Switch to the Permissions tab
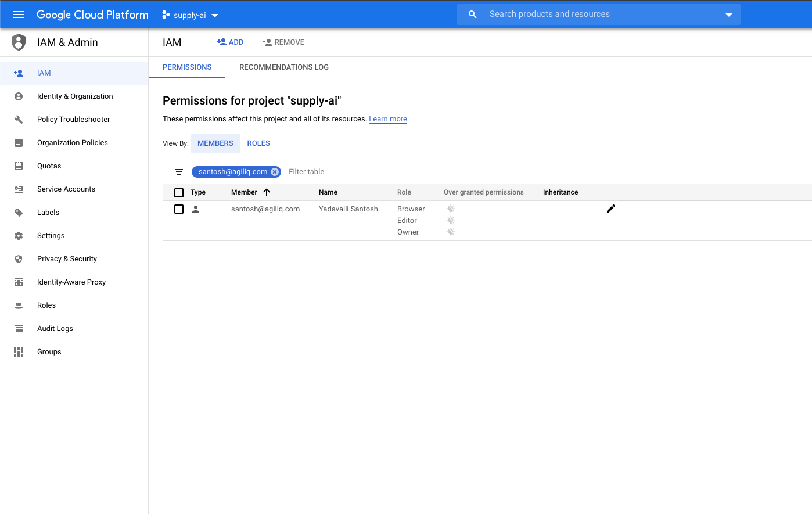 pyautogui.click(x=187, y=67)
